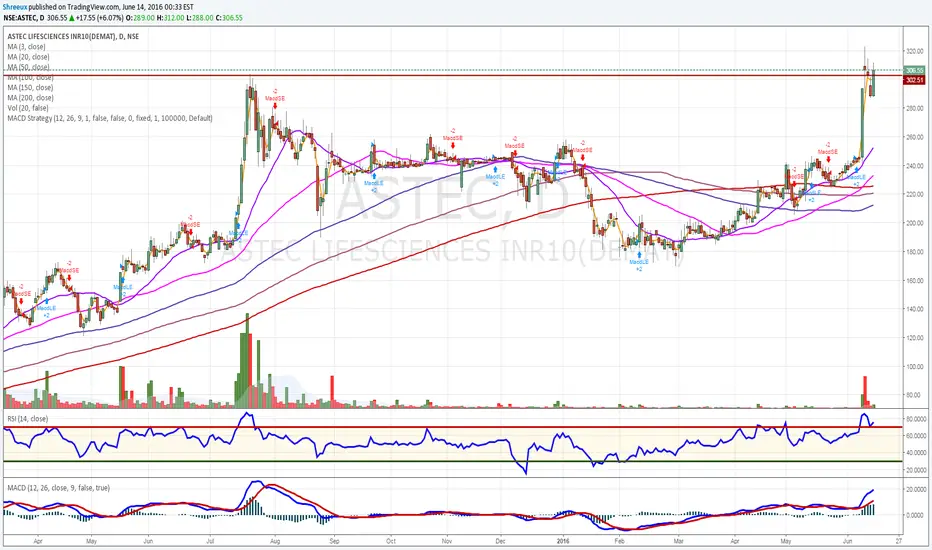This screenshot has width=932, height=550.
Task: Click the 180.00 price axis label
Action: 914,252
